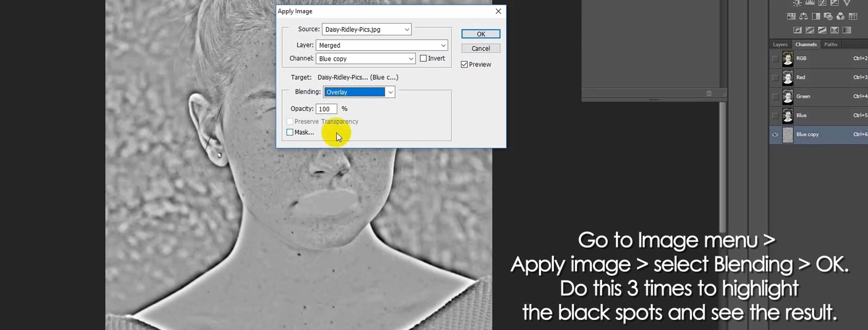Confirm with the OK button

(481, 34)
